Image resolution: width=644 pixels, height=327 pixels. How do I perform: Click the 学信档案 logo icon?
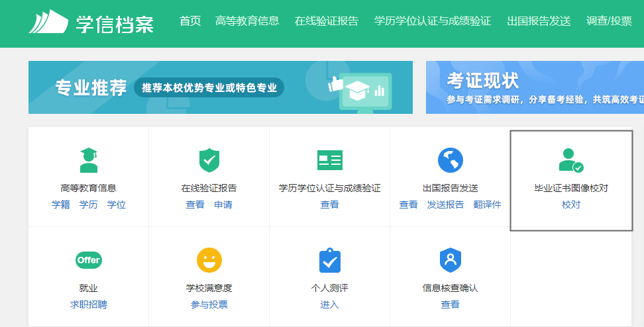49,22
